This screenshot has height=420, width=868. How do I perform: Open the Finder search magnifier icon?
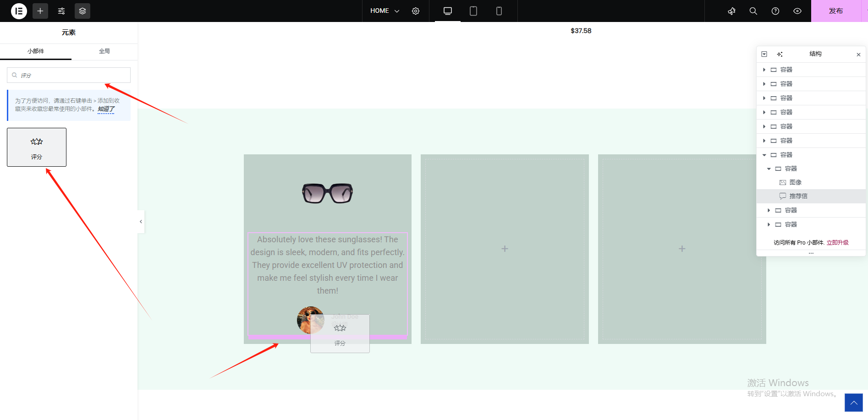point(753,11)
